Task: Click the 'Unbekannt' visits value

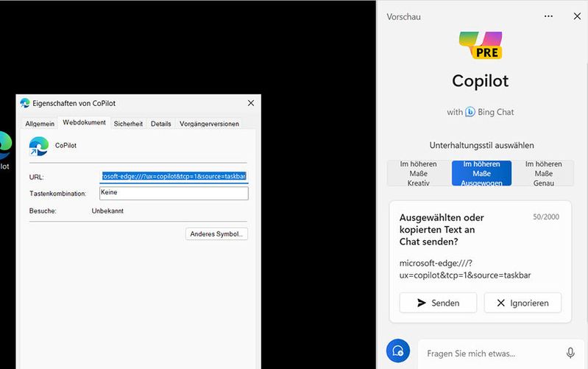Action: 107,211
